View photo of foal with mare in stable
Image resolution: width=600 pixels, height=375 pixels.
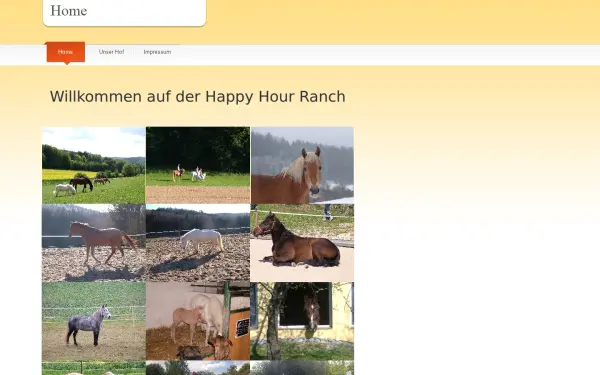tap(198, 321)
